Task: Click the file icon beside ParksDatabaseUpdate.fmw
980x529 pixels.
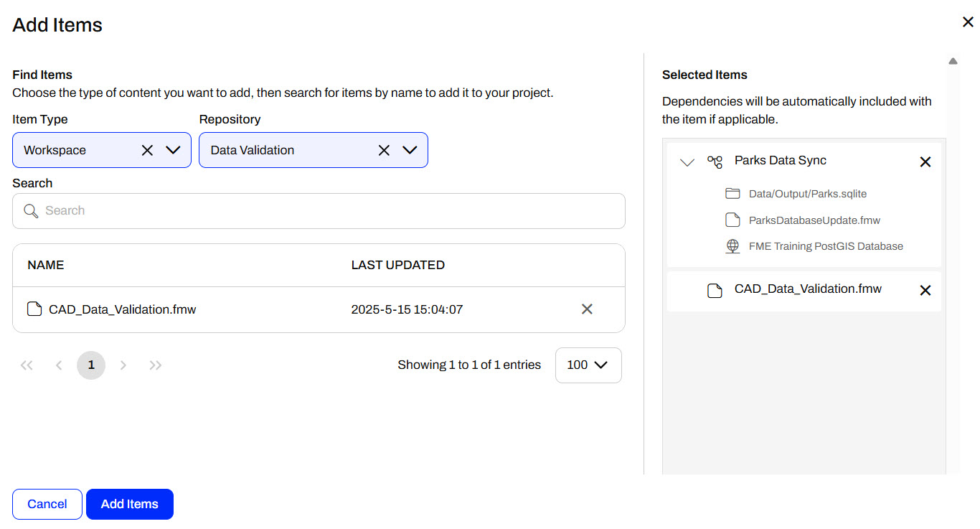Action: (732, 220)
